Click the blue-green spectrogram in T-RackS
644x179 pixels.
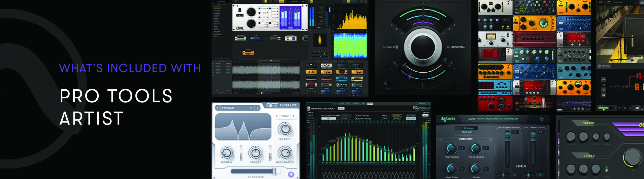[x=350, y=46]
